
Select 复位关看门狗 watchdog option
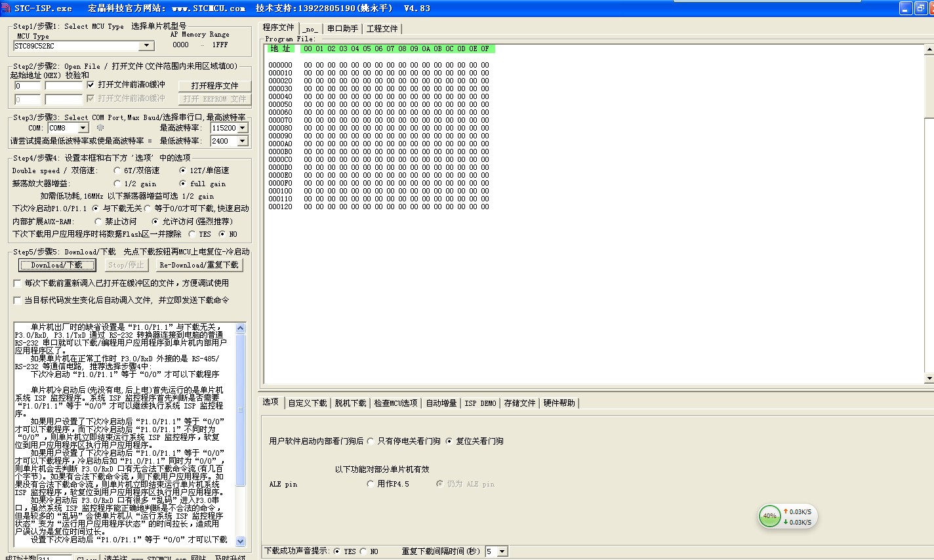[449, 441]
